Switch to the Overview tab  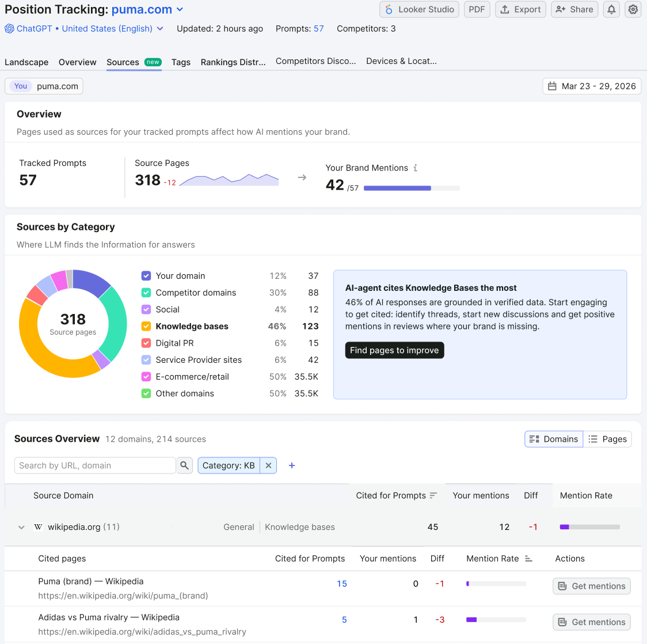click(77, 62)
